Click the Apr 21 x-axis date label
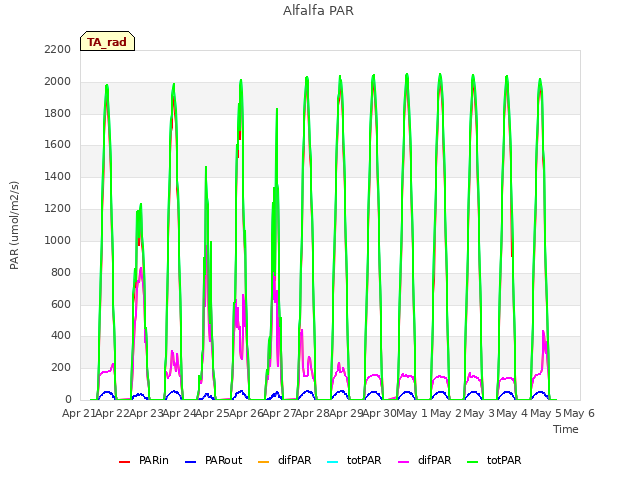Screen dimensions: 640x480 (x=79, y=413)
